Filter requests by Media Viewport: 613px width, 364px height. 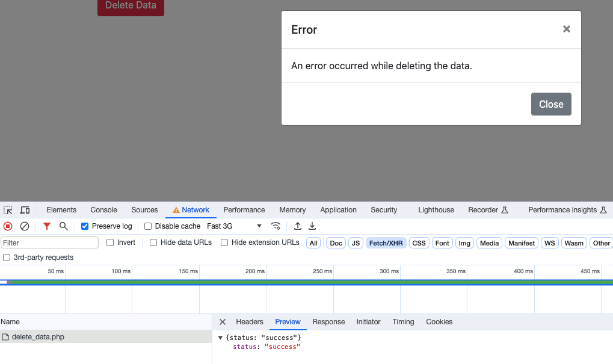pos(490,243)
